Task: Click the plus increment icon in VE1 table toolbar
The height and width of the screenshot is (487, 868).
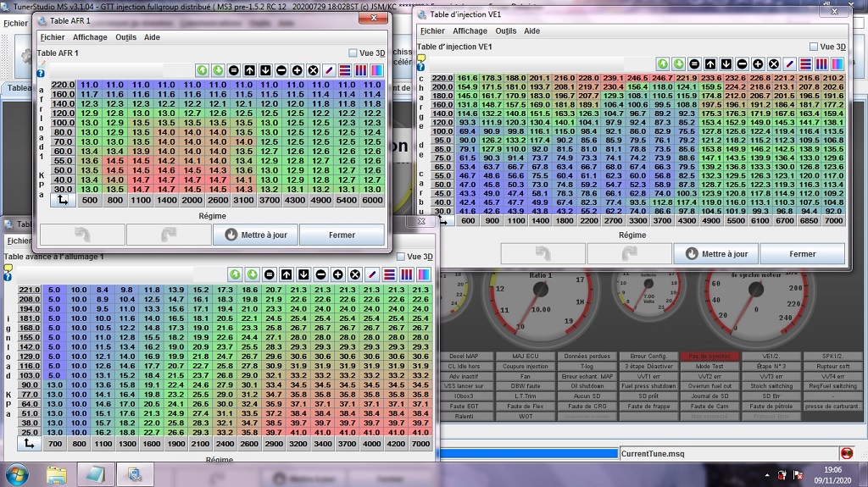Action: tap(758, 64)
